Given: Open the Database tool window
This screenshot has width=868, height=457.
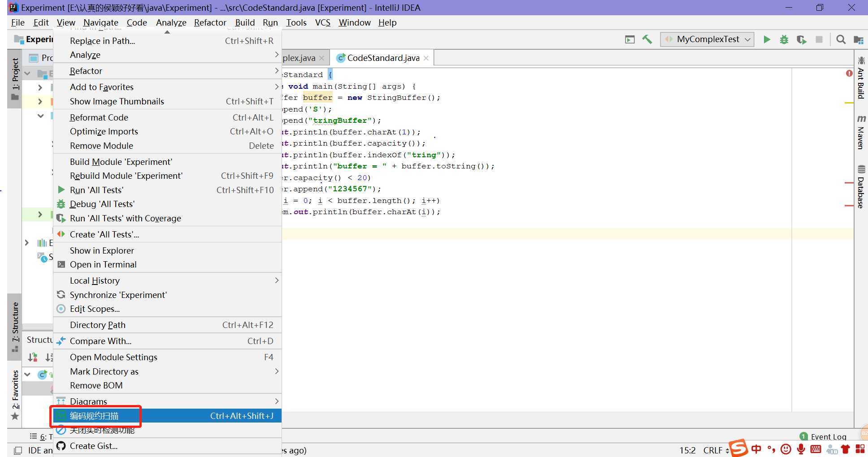Looking at the screenshot, I should (x=861, y=187).
